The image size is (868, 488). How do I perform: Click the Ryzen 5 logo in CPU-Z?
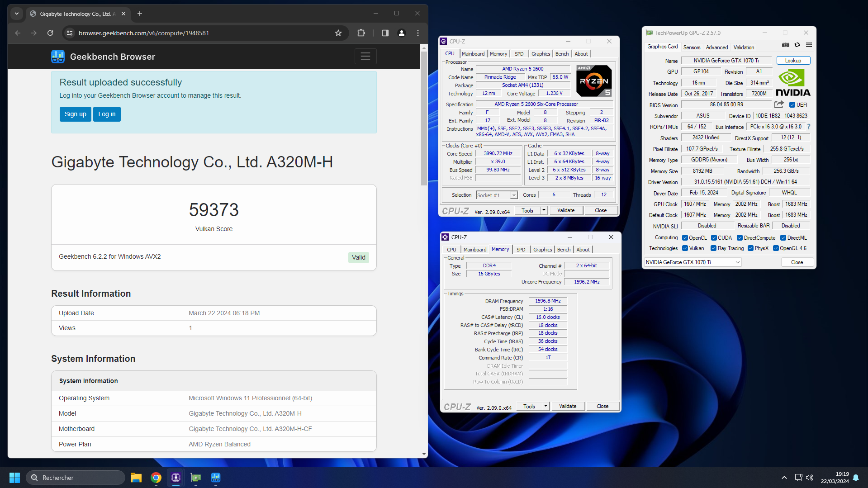point(594,81)
